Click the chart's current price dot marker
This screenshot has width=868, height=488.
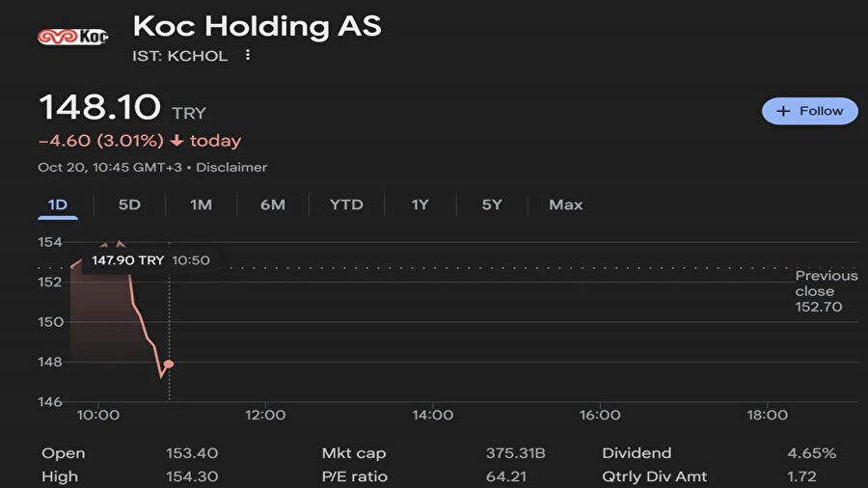point(169,364)
